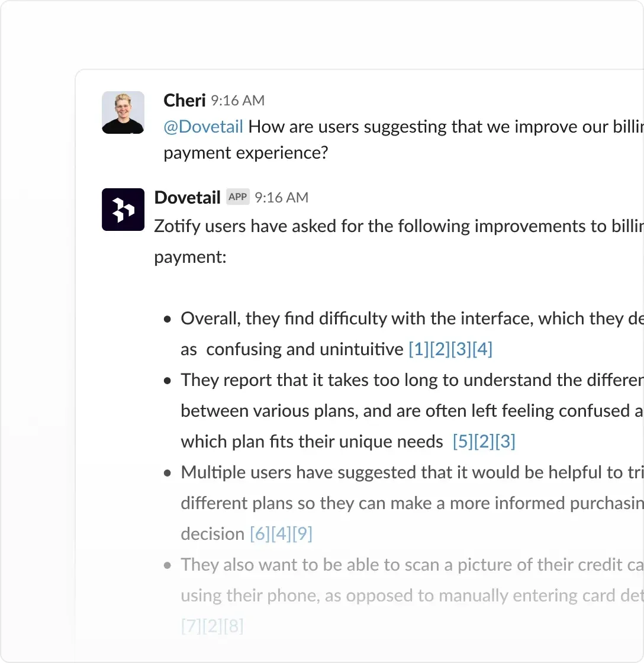Click the 9:16 AM timestamp on Cheri's message
This screenshot has width=644, height=663.
237,100
